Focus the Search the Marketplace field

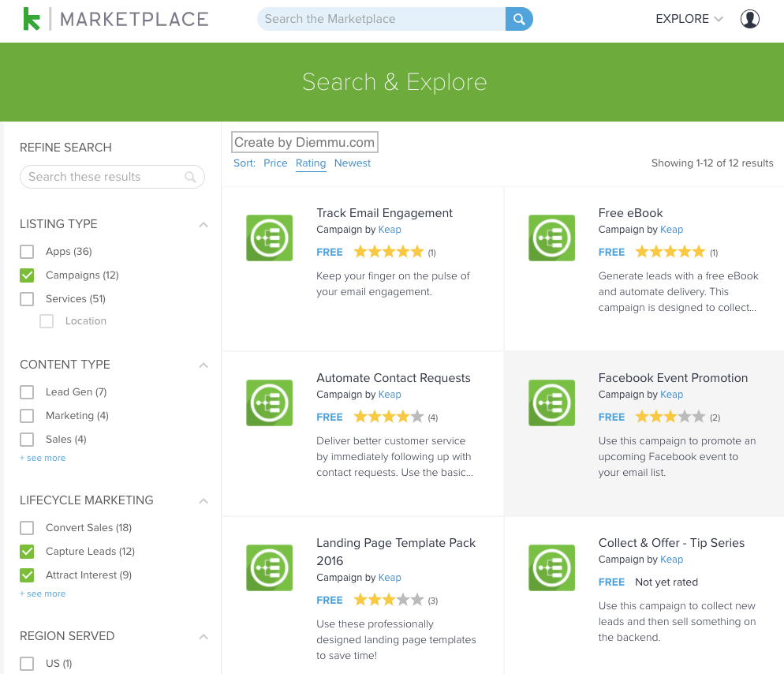(x=381, y=19)
